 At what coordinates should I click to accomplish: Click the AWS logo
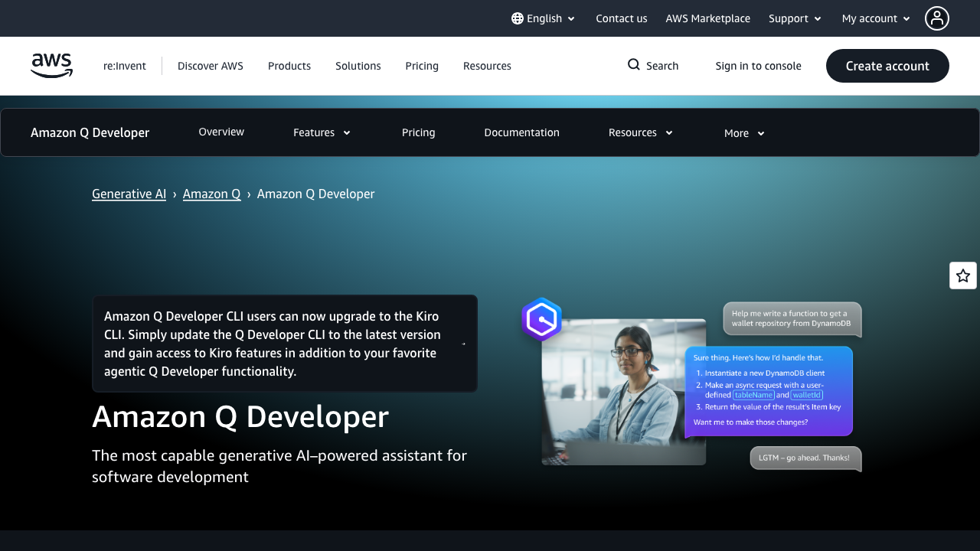[51, 66]
